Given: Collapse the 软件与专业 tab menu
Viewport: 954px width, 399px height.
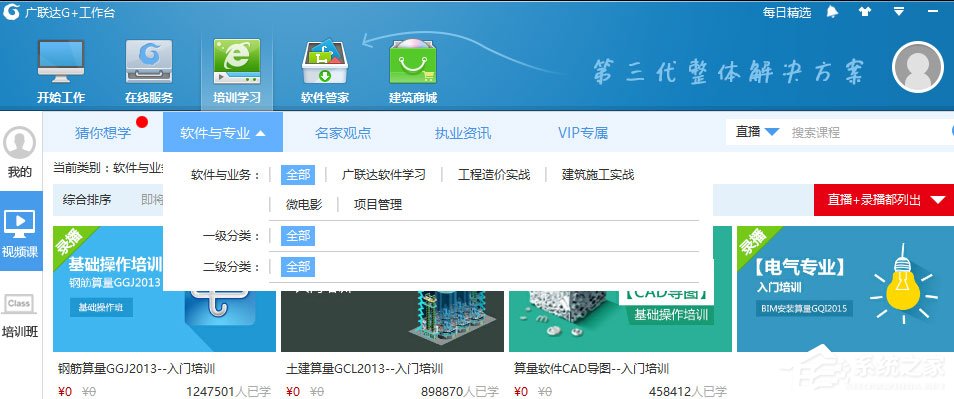Looking at the screenshot, I should click(x=223, y=133).
